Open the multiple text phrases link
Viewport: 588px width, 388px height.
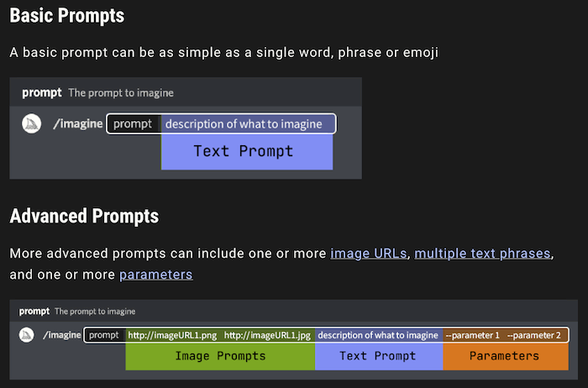coord(483,253)
